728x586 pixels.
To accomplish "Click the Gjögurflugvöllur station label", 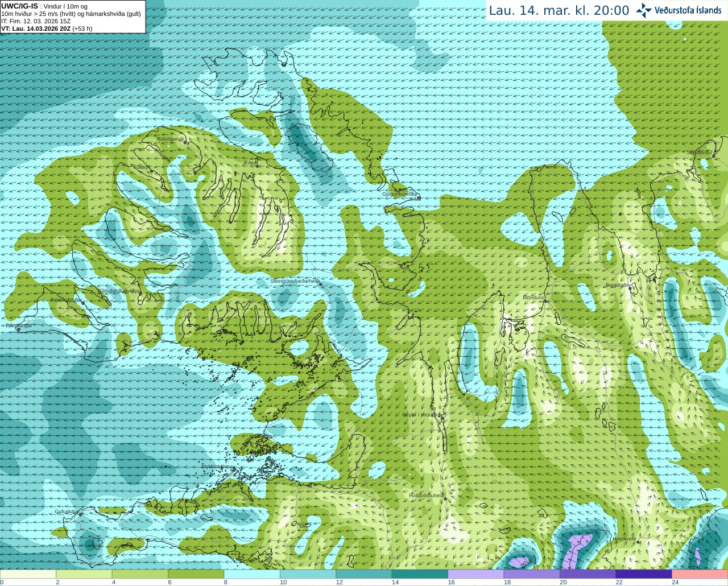I will tap(400, 194).
